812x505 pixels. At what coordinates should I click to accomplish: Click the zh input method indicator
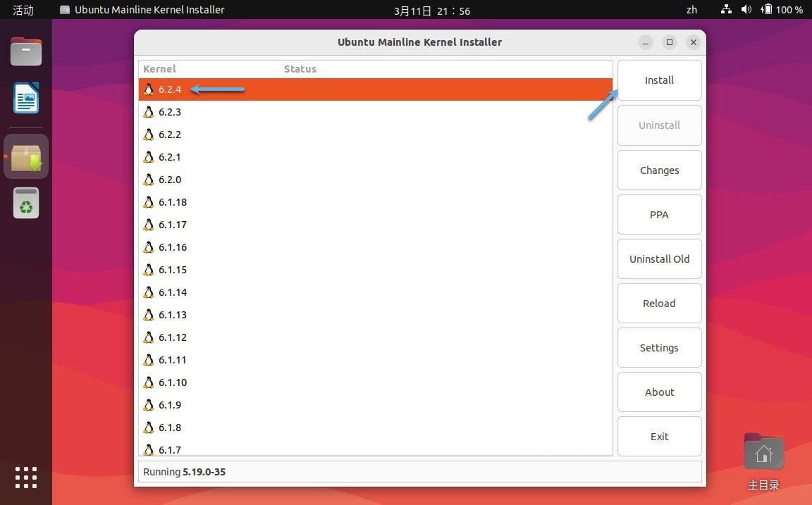[691, 10]
